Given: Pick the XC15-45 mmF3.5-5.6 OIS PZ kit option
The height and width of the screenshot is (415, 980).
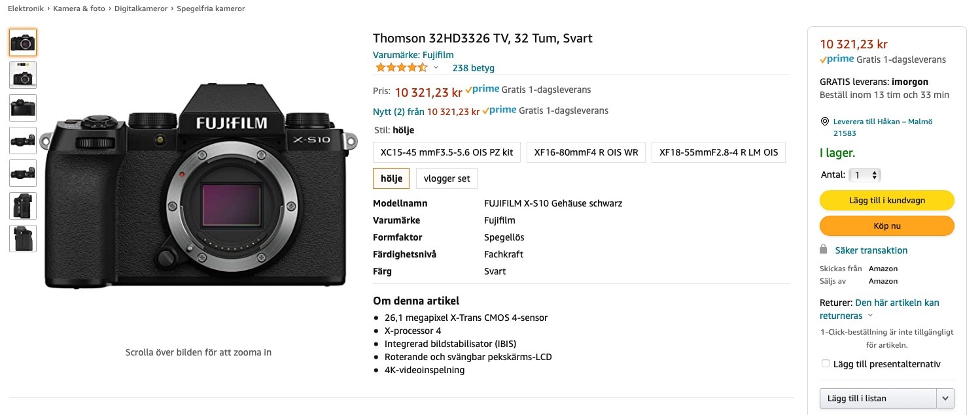Looking at the screenshot, I should (x=447, y=152).
